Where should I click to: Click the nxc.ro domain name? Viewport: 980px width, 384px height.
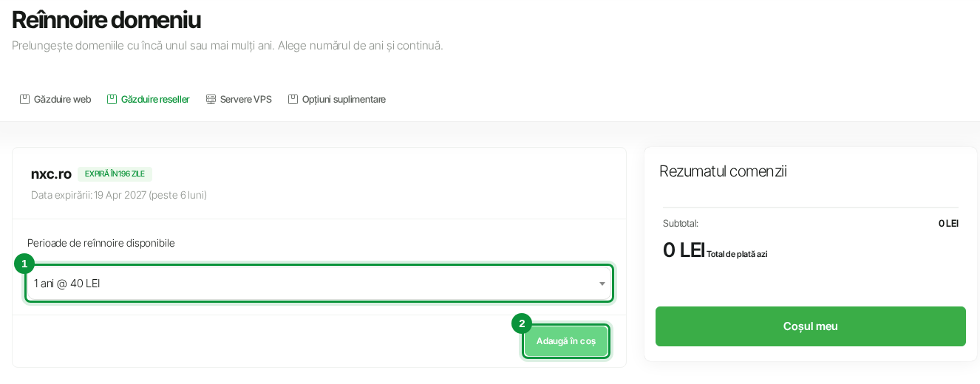tap(51, 174)
